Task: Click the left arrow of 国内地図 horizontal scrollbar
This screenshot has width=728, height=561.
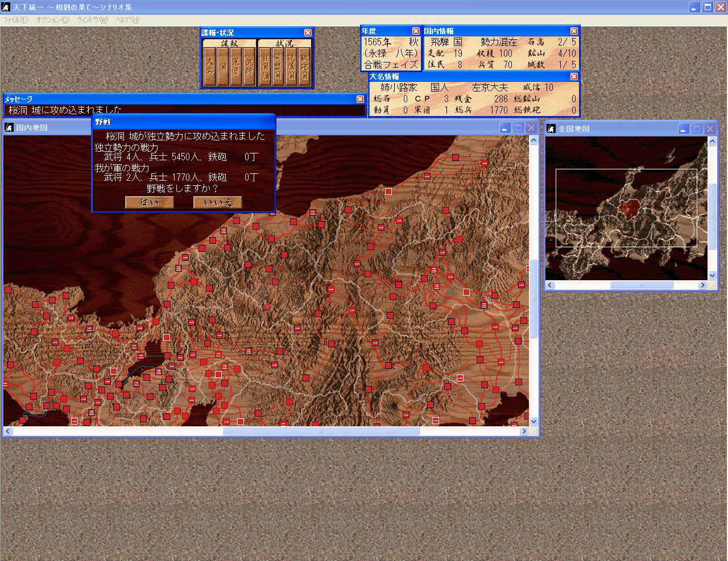Action: [7, 431]
